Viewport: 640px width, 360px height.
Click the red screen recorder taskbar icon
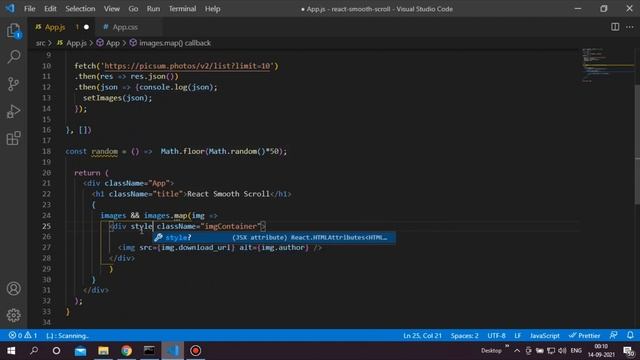pyautogui.click(x=196, y=351)
